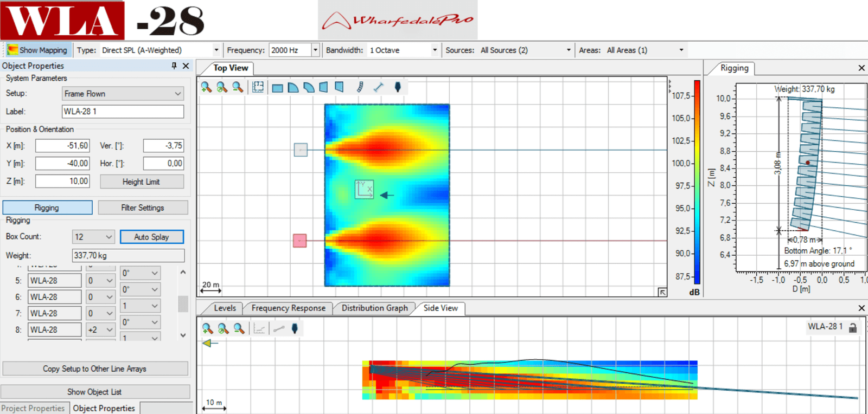Switch to the Frequency Response tab

click(288, 308)
